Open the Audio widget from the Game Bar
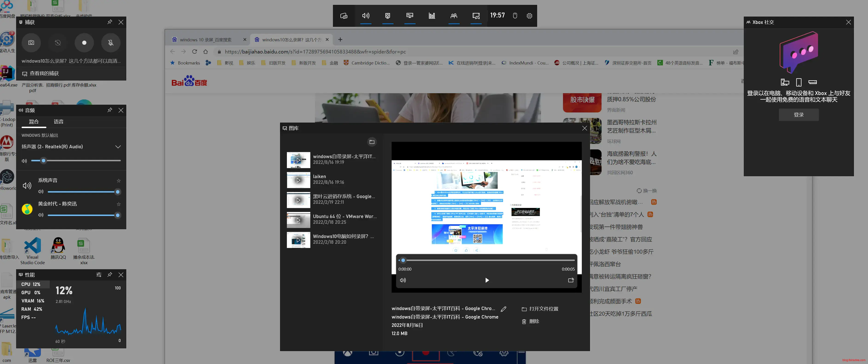868x364 pixels. 366,16
